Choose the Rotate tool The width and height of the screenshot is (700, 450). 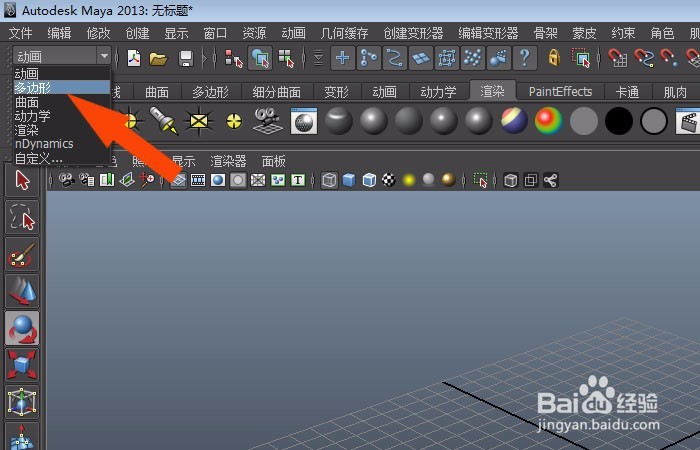click(x=22, y=329)
